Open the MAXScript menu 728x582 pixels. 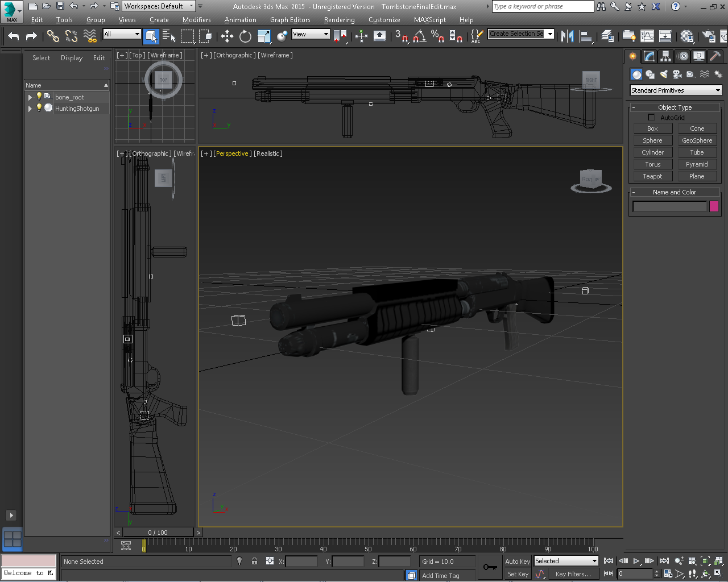pyautogui.click(x=429, y=20)
